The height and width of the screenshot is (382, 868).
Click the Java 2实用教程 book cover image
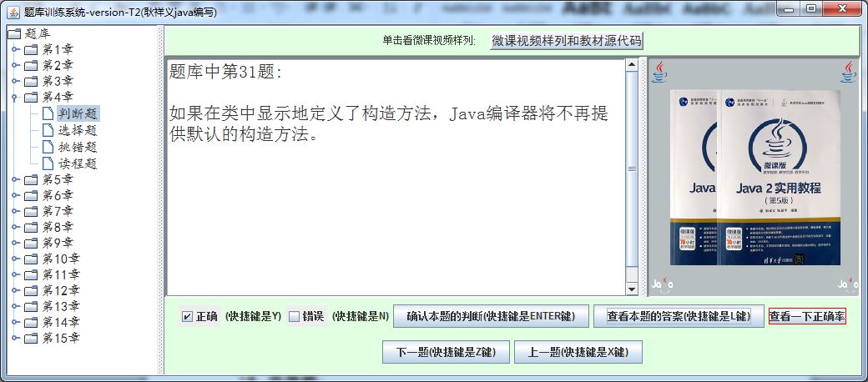(x=755, y=178)
